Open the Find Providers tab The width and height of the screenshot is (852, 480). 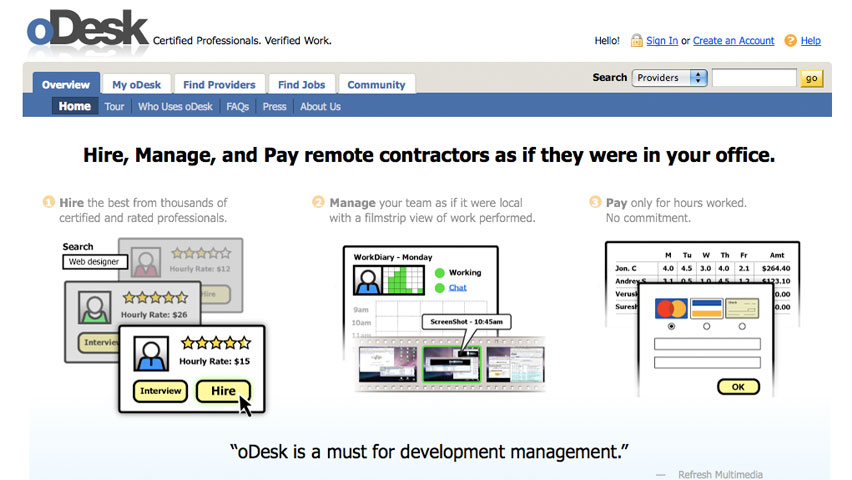[x=219, y=84]
